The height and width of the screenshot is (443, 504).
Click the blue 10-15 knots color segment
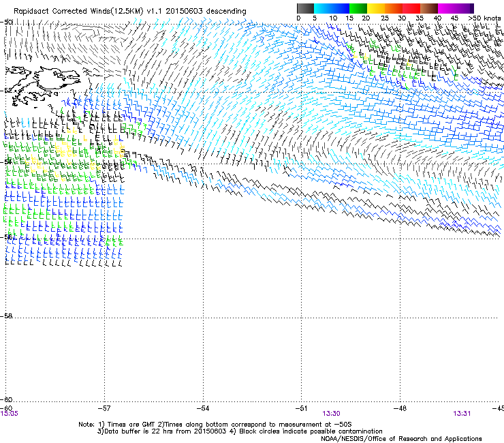coord(341,8)
